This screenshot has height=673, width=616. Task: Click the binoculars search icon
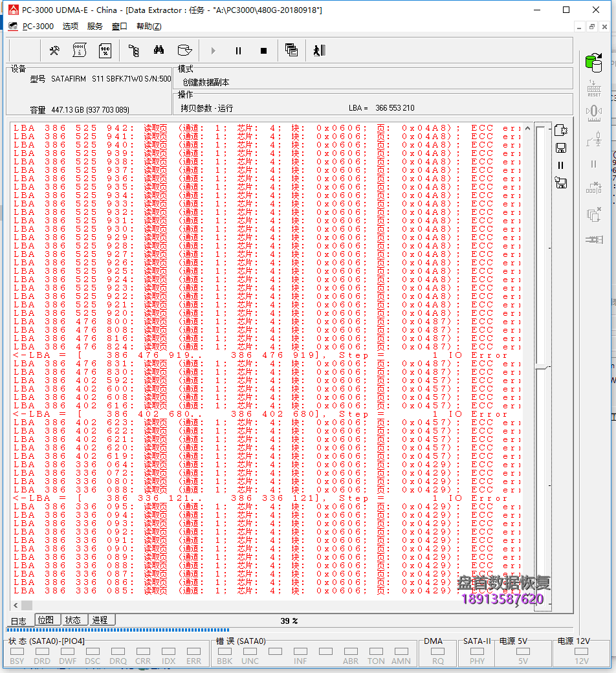(159, 50)
